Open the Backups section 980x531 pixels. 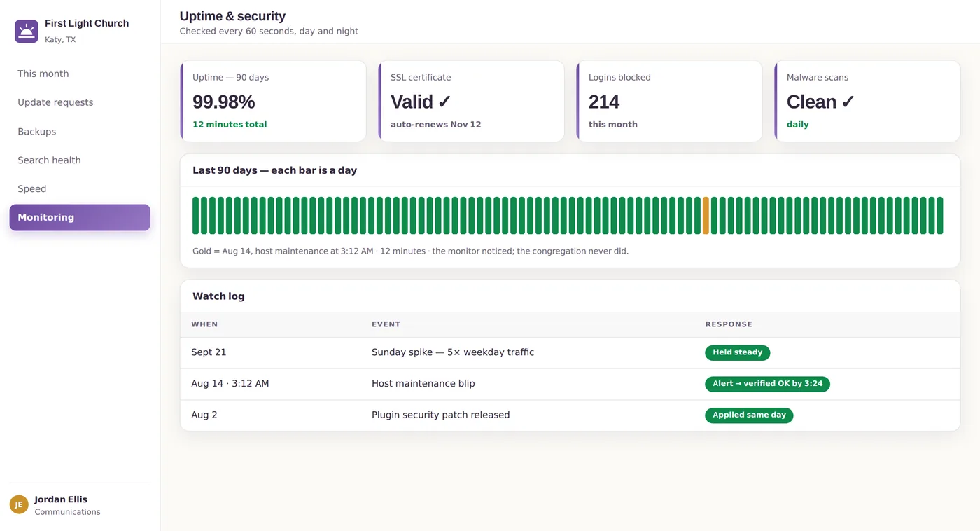(80, 132)
